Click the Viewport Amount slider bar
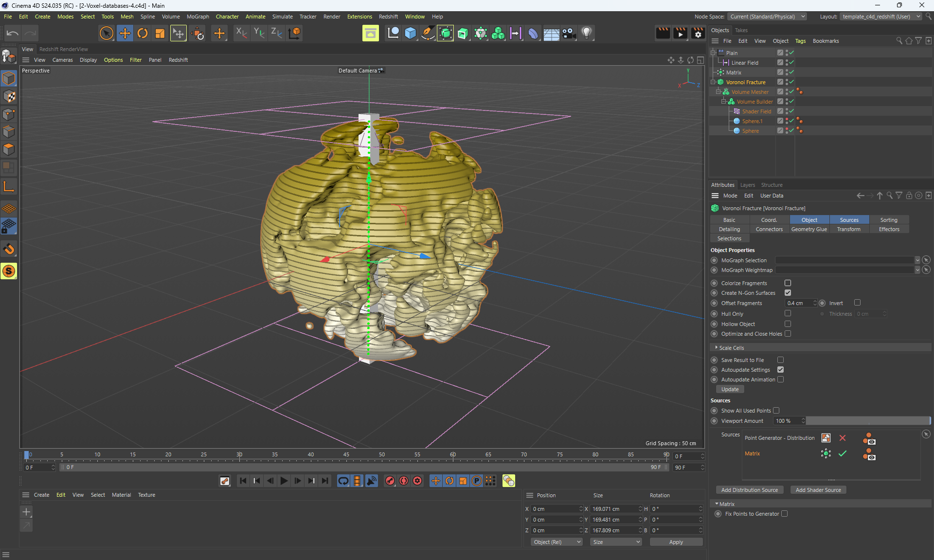The image size is (934, 560). pos(868,421)
